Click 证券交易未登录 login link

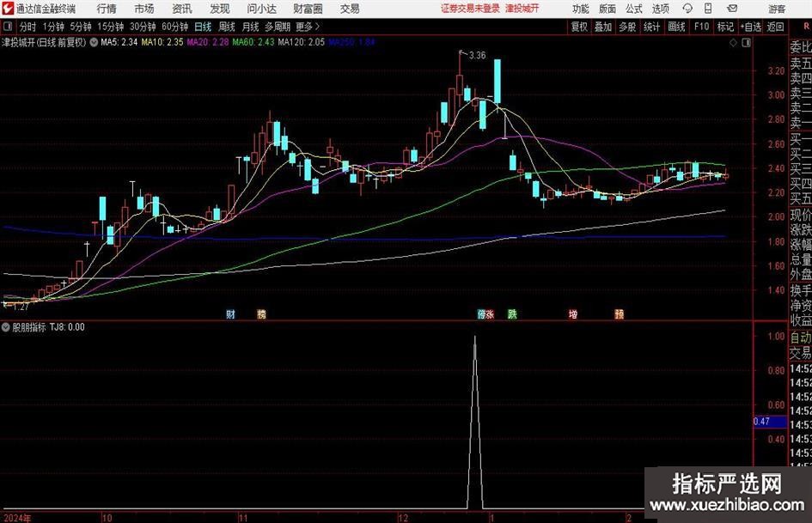point(470,9)
